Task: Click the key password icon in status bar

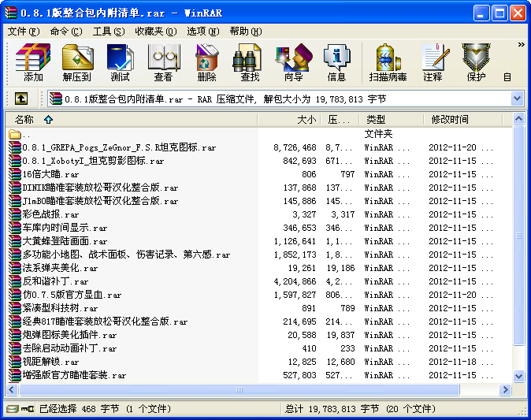Action: 28,409
